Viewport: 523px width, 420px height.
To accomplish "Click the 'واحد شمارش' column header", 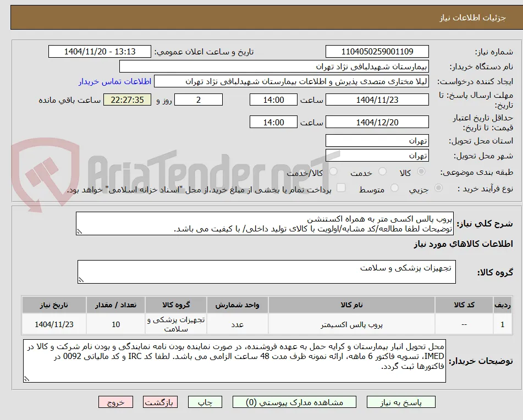I will coord(237,305).
